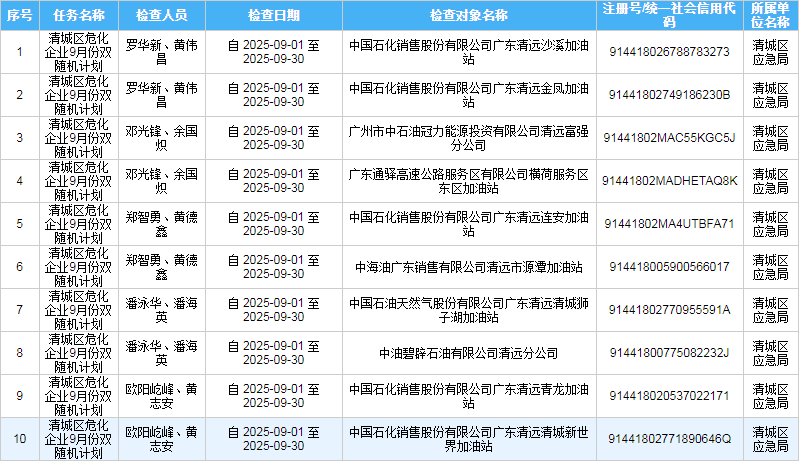The height and width of the screenshot is (462, 801).
Task: Click 中油碧辟石油有限公司清远分公司 cell
Action: click(468, 353)
